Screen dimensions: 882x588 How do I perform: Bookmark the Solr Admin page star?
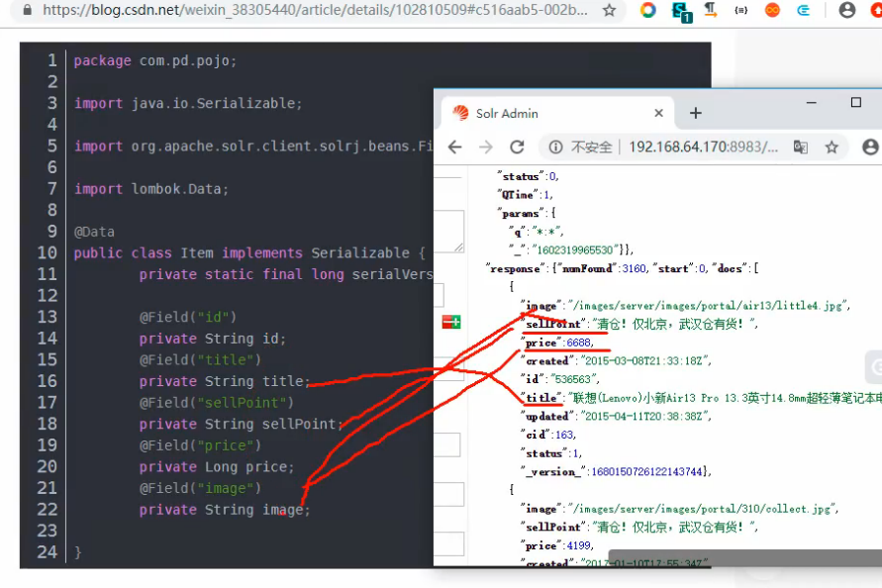(x=832, y=147)
